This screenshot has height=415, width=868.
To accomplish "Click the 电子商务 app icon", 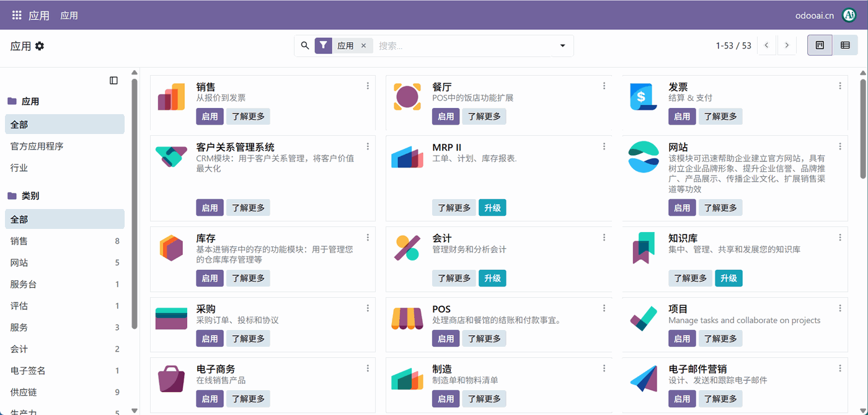I will [x=171, y=378].
